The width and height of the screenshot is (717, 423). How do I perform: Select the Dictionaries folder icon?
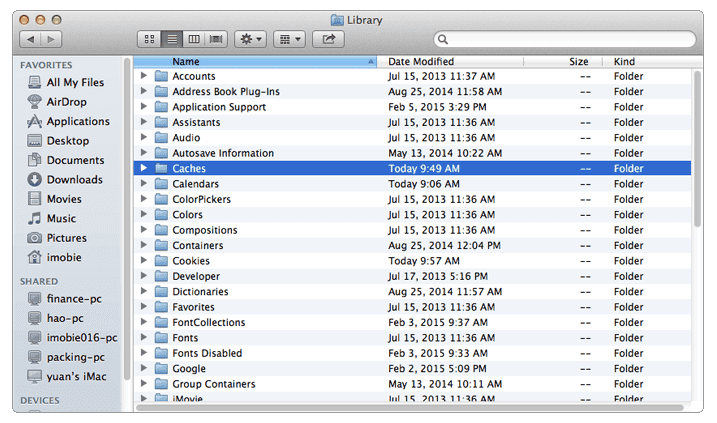[161, 291]
